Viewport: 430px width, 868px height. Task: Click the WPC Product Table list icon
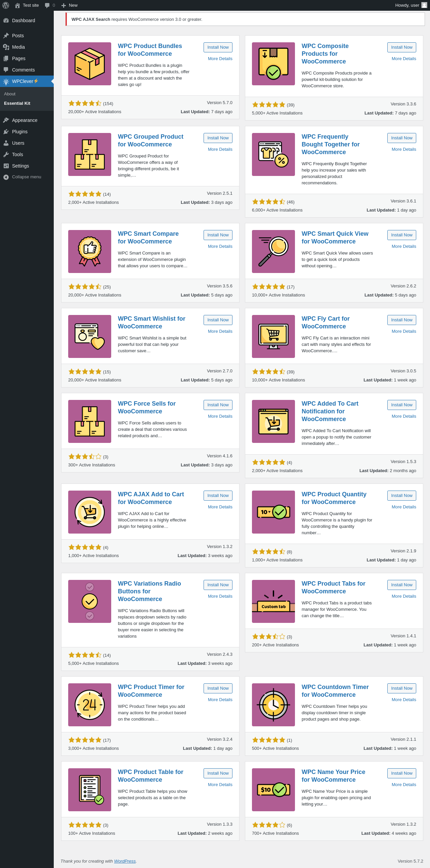90,789
